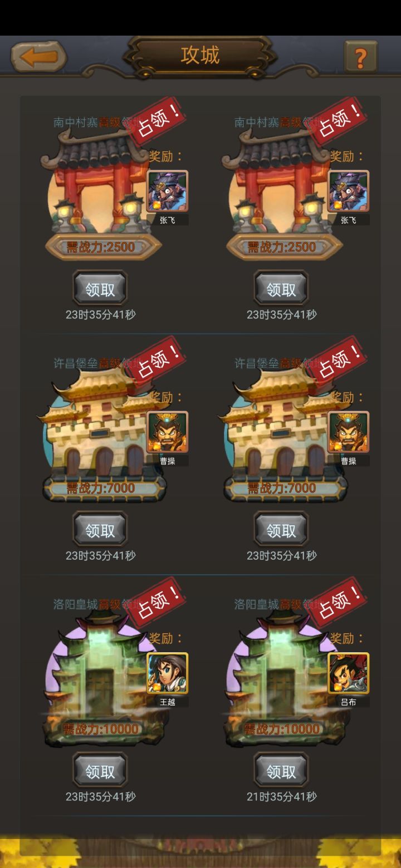401x868 pixels.
Task: Tap the back arrow button
Action: [x=39, y=57]
